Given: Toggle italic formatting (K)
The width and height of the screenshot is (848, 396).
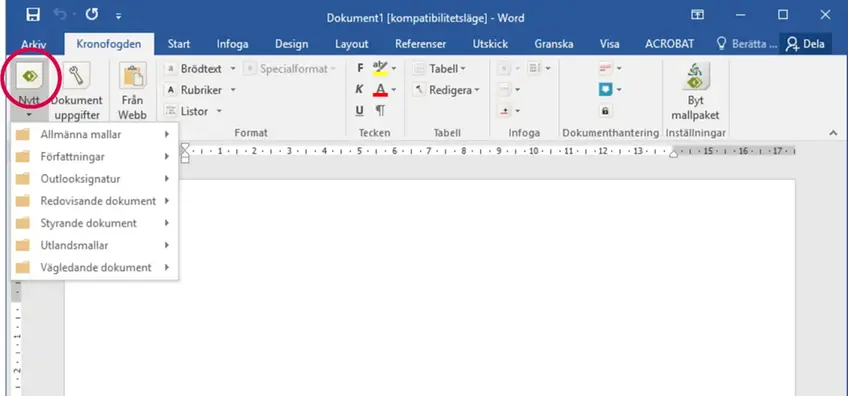Looking at the screenshot, I should [360, 90].
